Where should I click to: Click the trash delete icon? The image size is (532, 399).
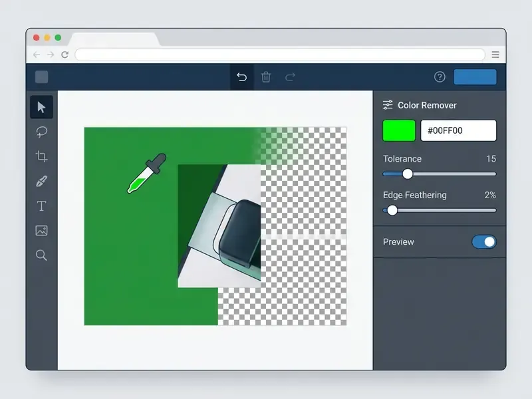pyautogui.click(x=266, y=77)
